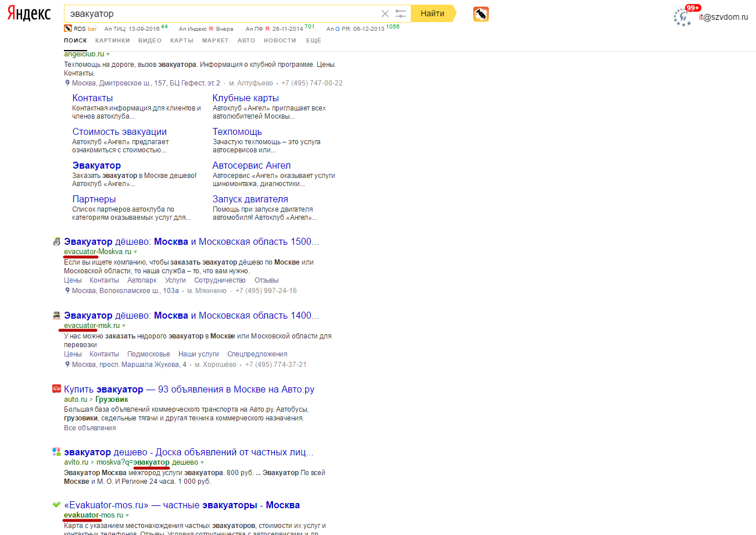The height and width of the screenshot is (535, 756).
Task: Open Купить эвакуатор Auto.ru result
Action: click(189, 389)
